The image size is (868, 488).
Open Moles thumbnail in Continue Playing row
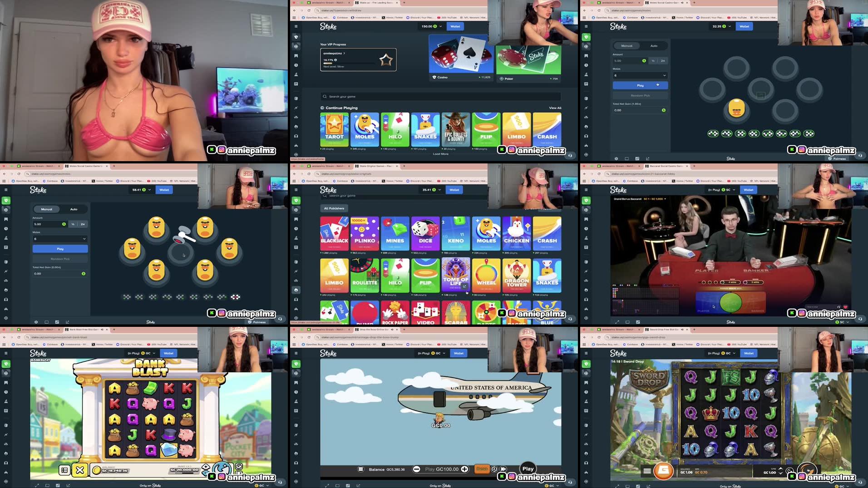(x=365, y=129)
